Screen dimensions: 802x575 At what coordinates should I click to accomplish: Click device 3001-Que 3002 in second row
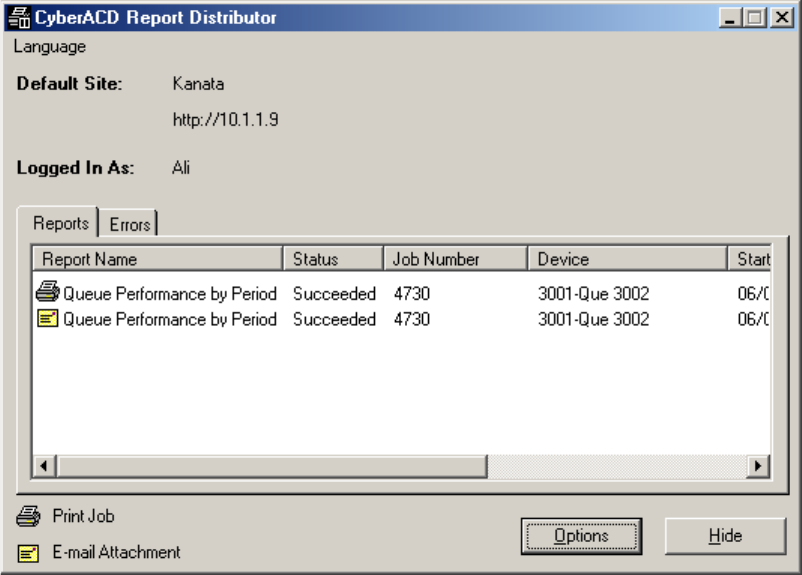(x=593, y=319)
